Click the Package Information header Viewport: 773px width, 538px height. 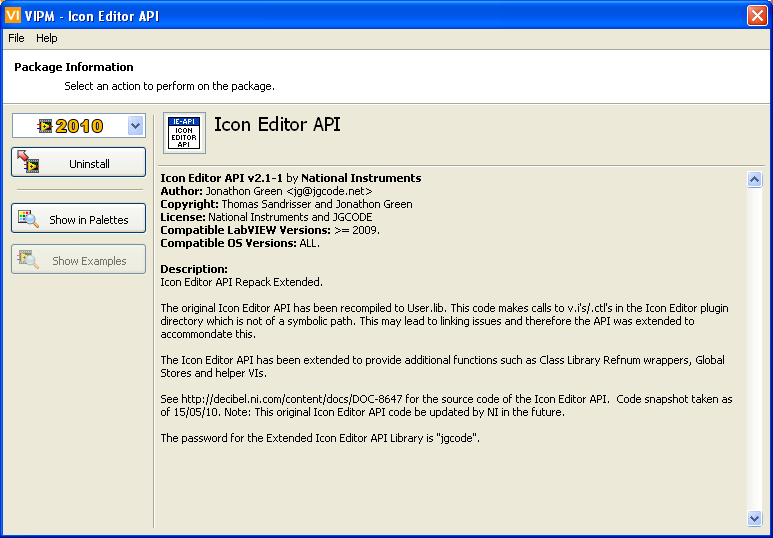tap(73, 67)
